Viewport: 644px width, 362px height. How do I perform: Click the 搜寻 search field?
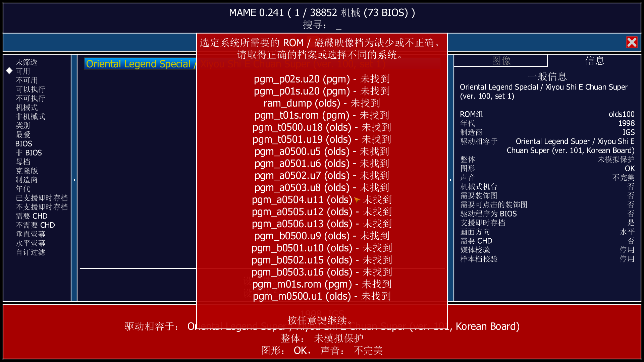pos(322,25)
